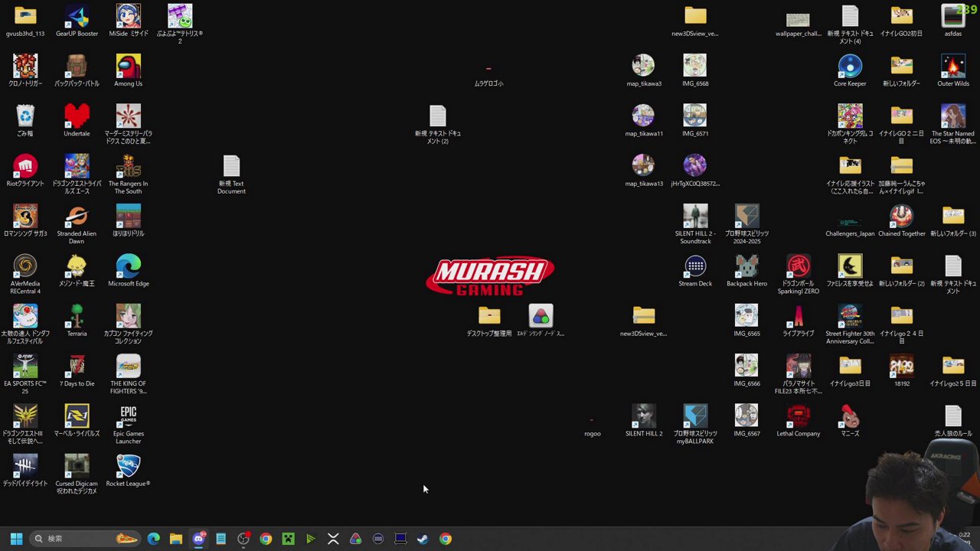Image resolution: width=980 pixels, height=551 pixels.
Task: Open Discord from the taskbar
Action: (x=198, y=539)
